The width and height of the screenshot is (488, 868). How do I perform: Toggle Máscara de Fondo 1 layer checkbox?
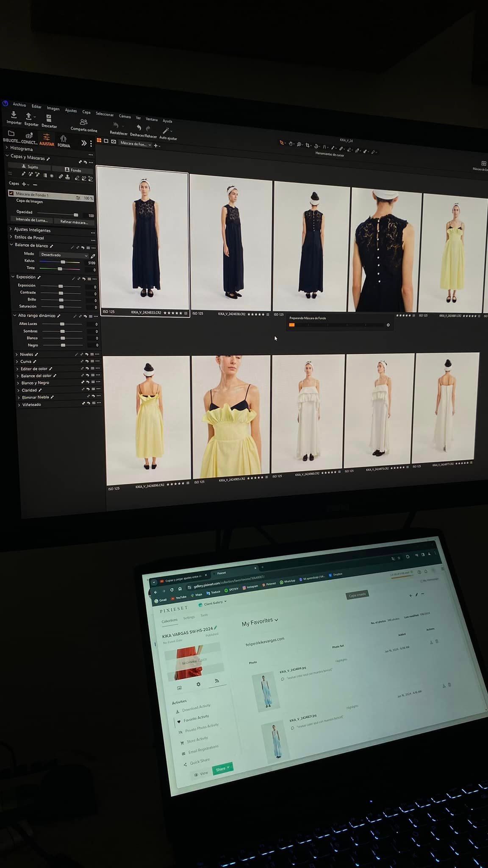tap(11, 193)
